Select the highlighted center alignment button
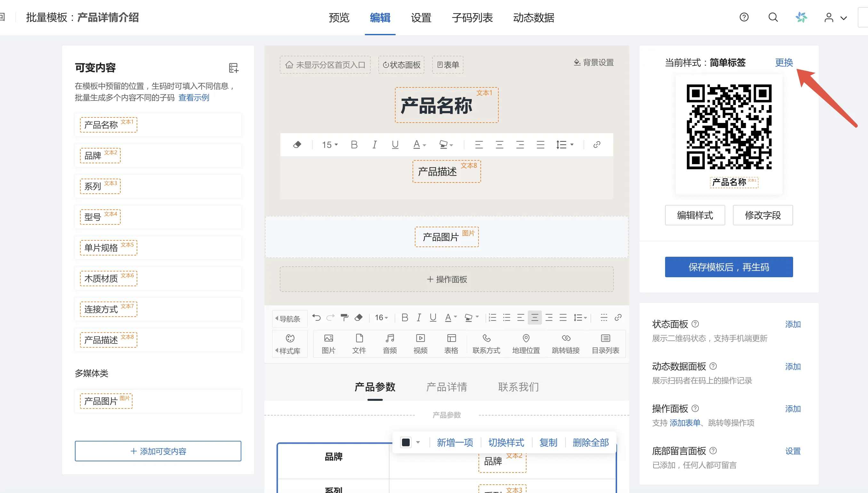Image resolution: width=868 pixels, height=493 pixels. [534, 318]
